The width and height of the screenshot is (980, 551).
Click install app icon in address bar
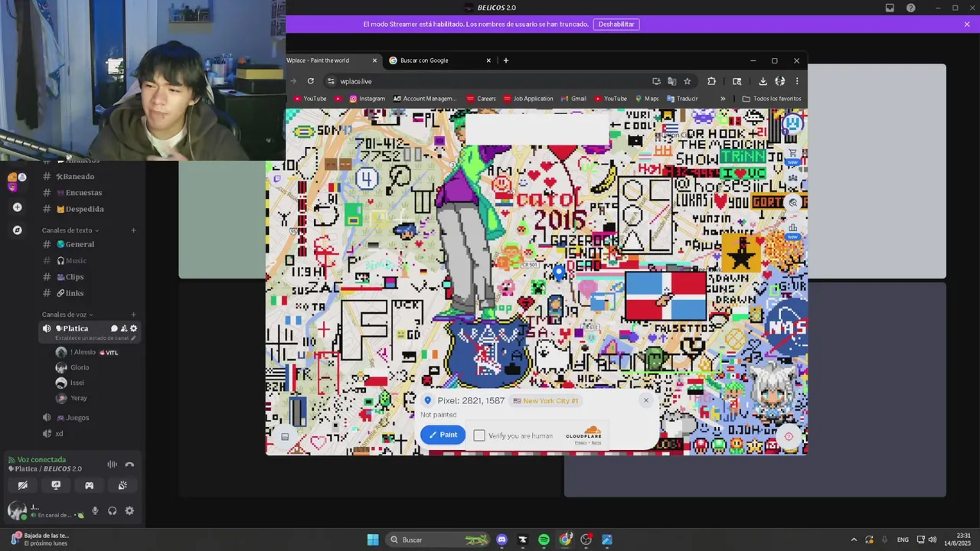[x=656, y=81]
